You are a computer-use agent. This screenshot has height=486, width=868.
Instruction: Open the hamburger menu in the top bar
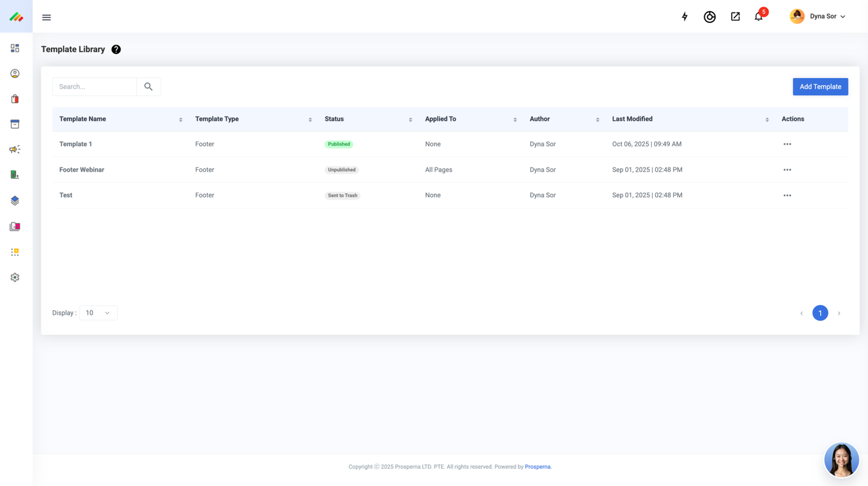point(46,17)
